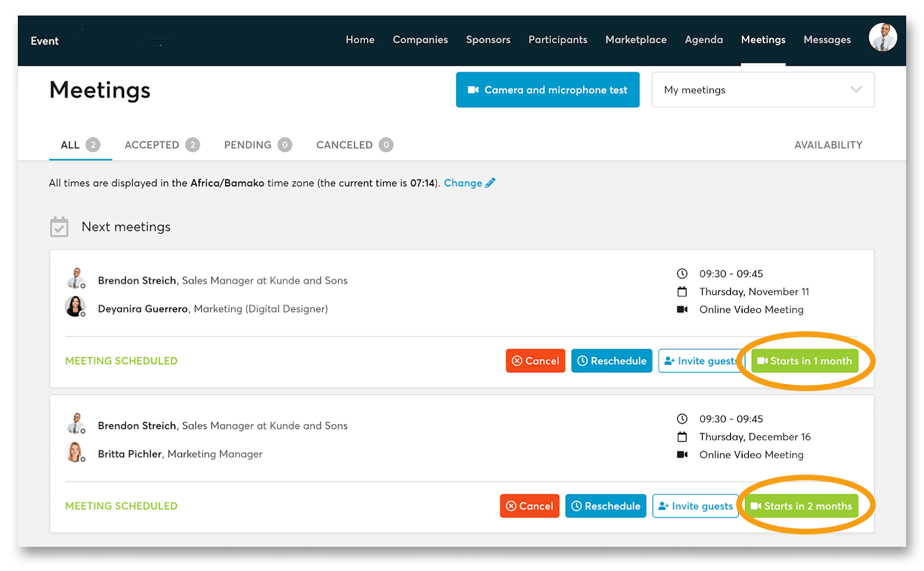Image resolution: width=924 pixels, height=571 pixels.
Task: Click calendar icon beside Thursday, December 16
Action: pos(682,436)
